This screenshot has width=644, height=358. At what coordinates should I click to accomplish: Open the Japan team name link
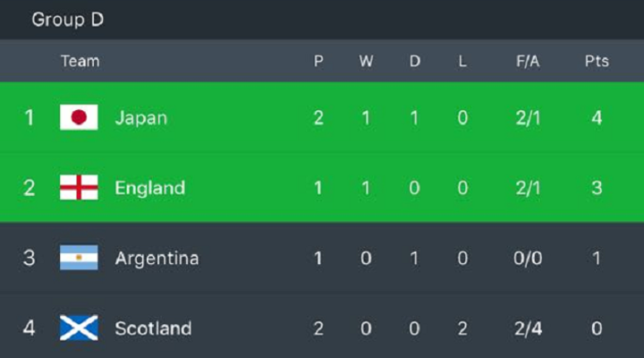click(x=140, y=117)
